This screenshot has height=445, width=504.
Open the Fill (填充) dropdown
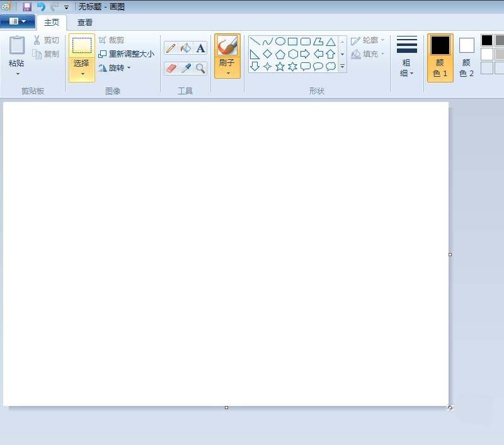pyautogui.click(x=367, y=54)
